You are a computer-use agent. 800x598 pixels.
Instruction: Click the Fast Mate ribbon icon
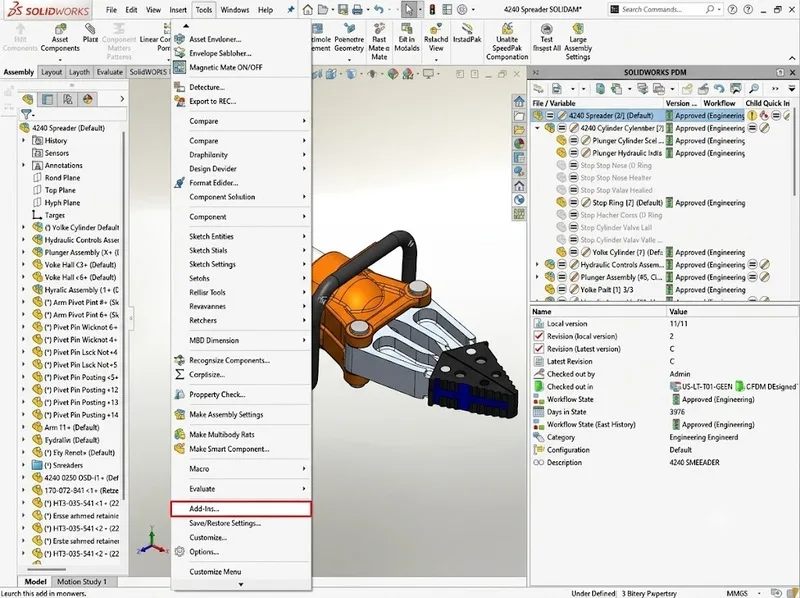tap(379, 42)
